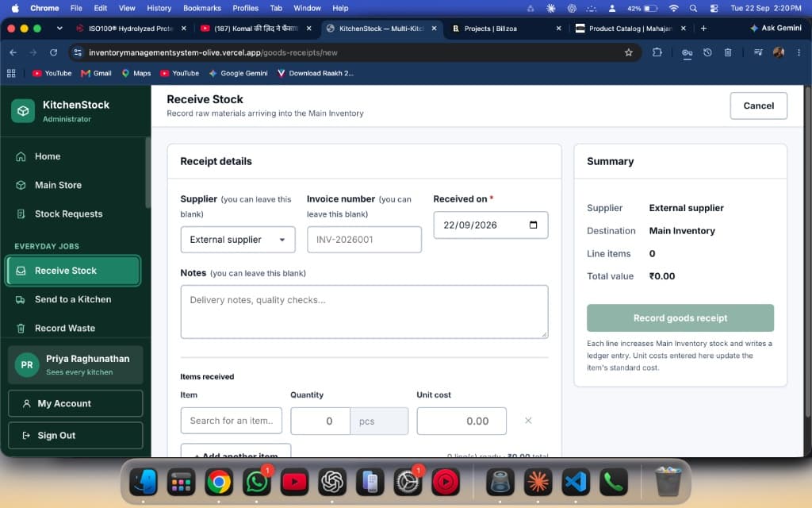Launch Visual Studio Code from Dock

pos(576,482)
